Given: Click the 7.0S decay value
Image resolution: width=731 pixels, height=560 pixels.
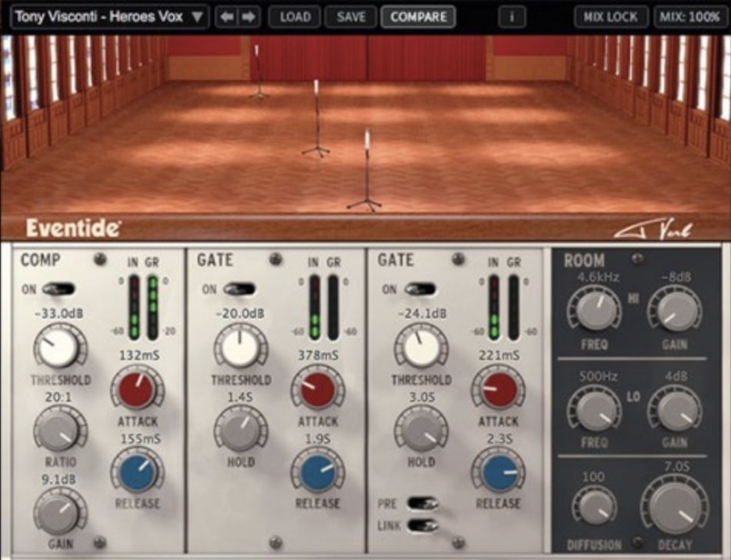Looking at the screenshot, I should point(677,466).
